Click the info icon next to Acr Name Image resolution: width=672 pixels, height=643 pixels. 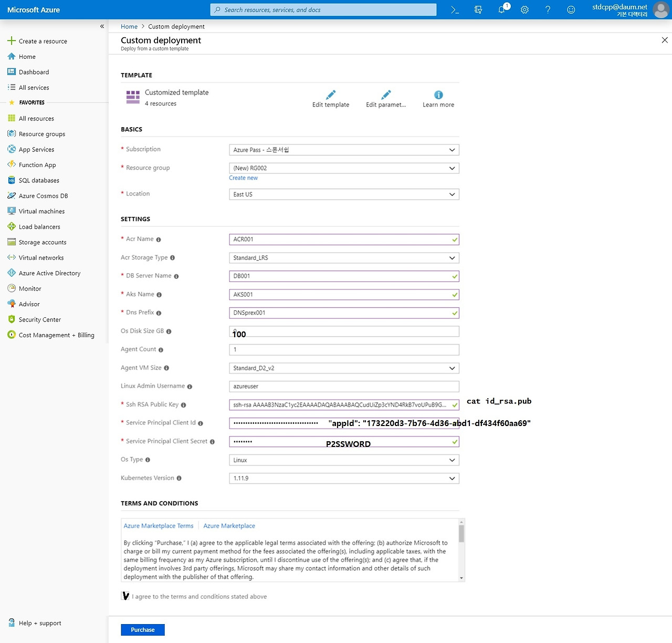(159, 240)
